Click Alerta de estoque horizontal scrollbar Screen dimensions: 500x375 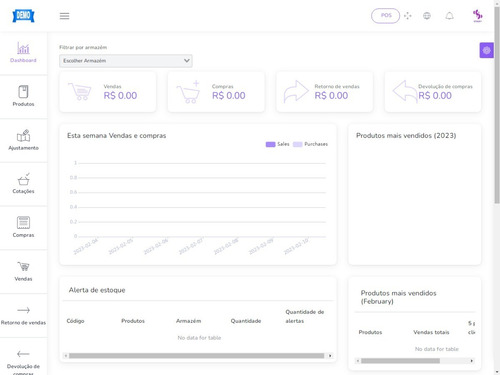[x=197, y=356]
